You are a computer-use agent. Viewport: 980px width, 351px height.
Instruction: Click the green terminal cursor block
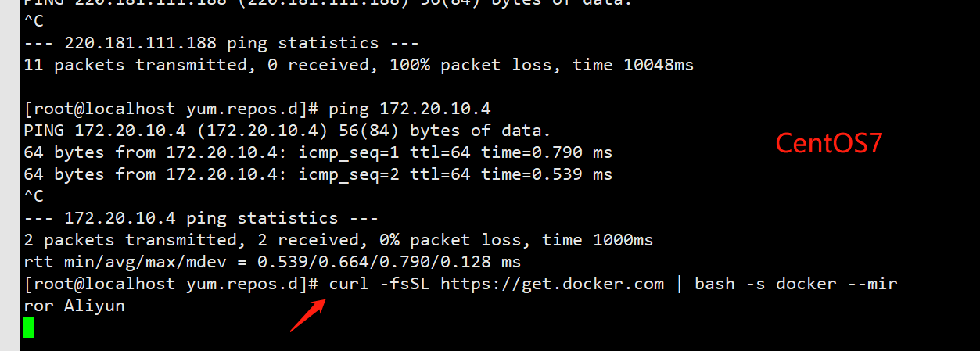pyautogui.click(x=29, y=327)
